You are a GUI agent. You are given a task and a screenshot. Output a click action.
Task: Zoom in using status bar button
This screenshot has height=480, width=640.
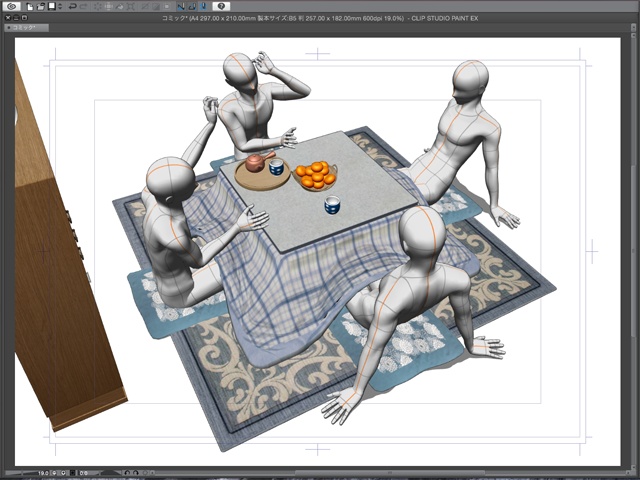(x=63, y=473)
